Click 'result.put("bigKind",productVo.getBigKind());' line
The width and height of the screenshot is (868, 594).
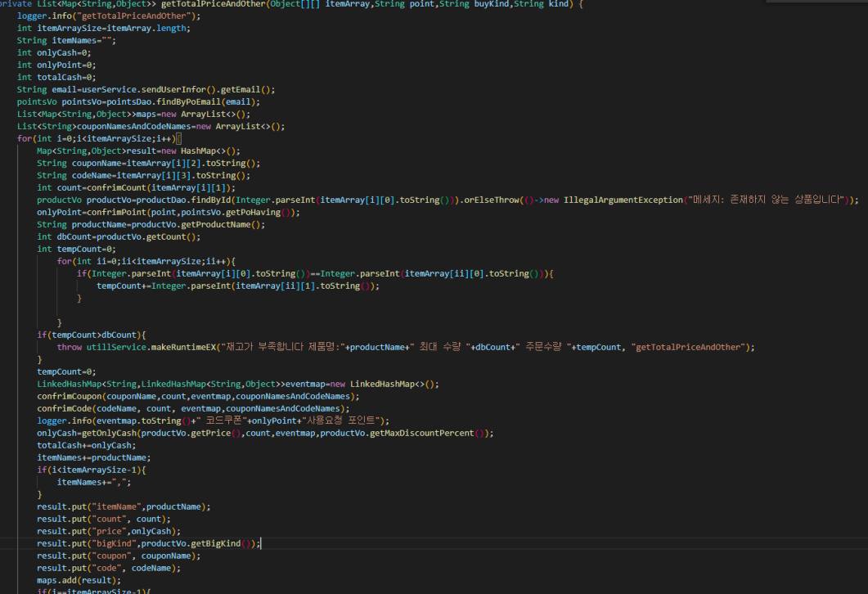pos(148,543)
